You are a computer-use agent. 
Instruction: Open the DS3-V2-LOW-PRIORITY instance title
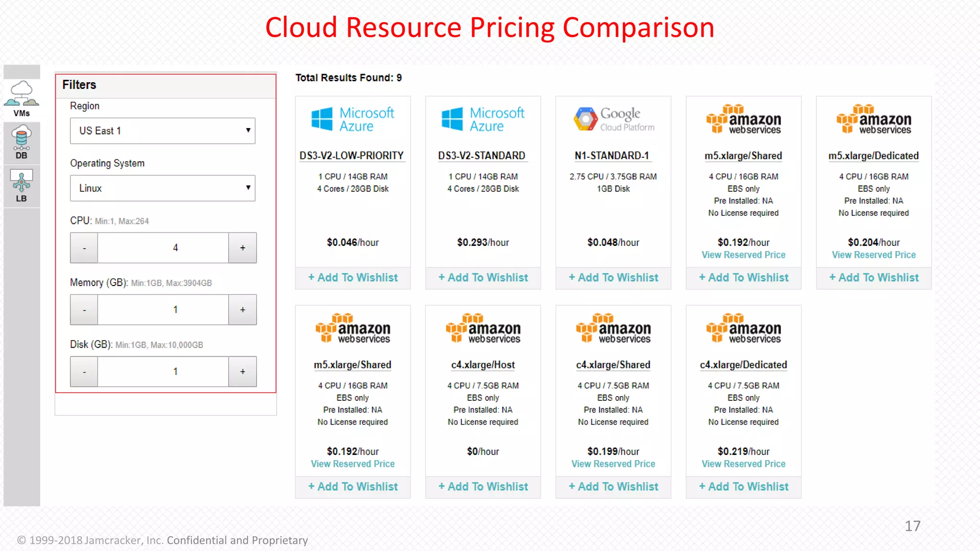click(352, 156)
